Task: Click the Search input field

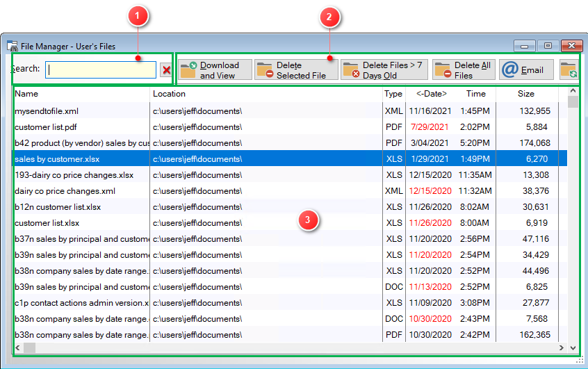Action: point(101,69)
